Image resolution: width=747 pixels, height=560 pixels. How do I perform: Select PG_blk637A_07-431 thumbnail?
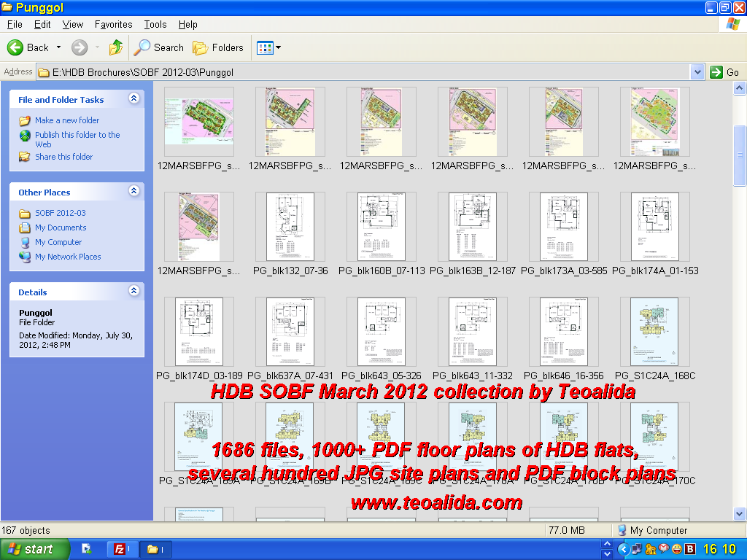point(290,332)
